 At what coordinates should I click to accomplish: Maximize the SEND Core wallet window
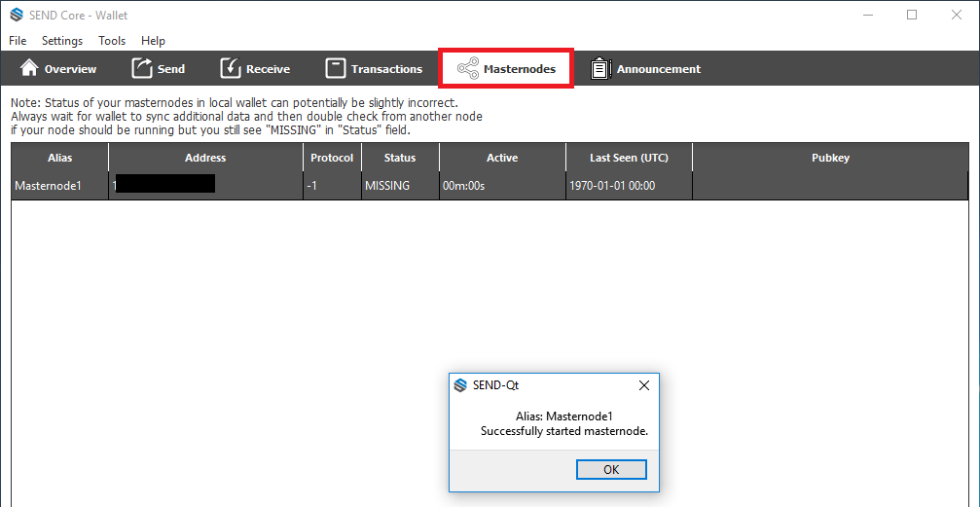click(912, 15)
